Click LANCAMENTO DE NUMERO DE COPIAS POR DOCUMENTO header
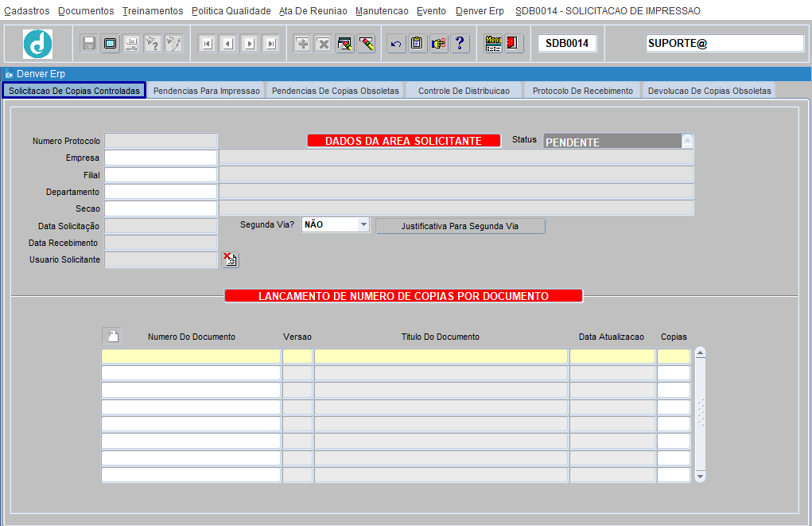Viewport: 812px width, 526px height. [403, 296]
